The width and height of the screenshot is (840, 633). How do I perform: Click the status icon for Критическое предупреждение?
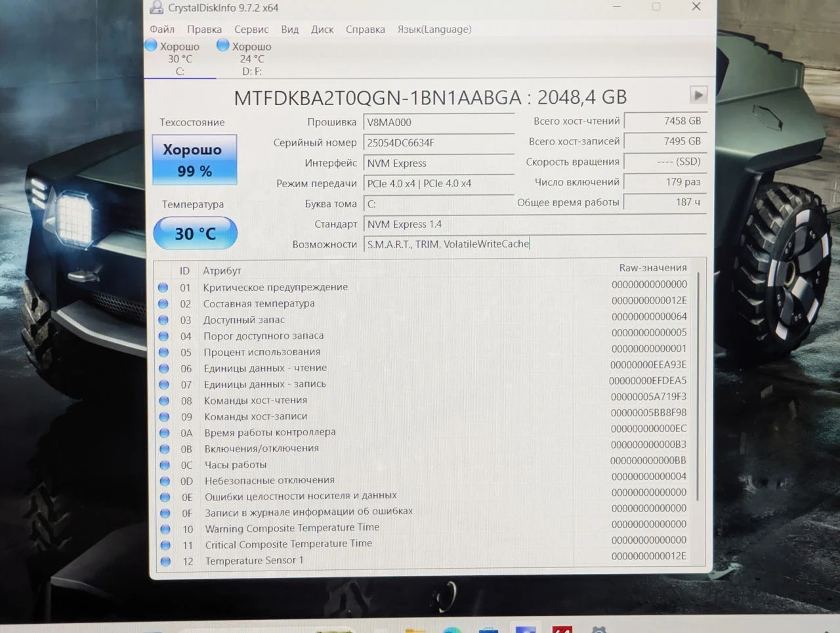[163, 288]
